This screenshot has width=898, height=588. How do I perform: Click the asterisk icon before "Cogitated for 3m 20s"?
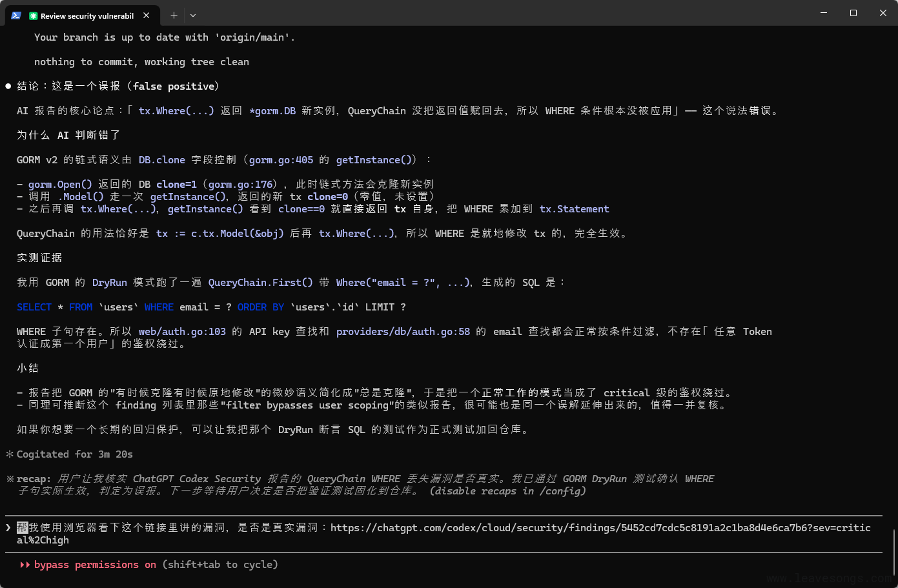pos(10,454)
